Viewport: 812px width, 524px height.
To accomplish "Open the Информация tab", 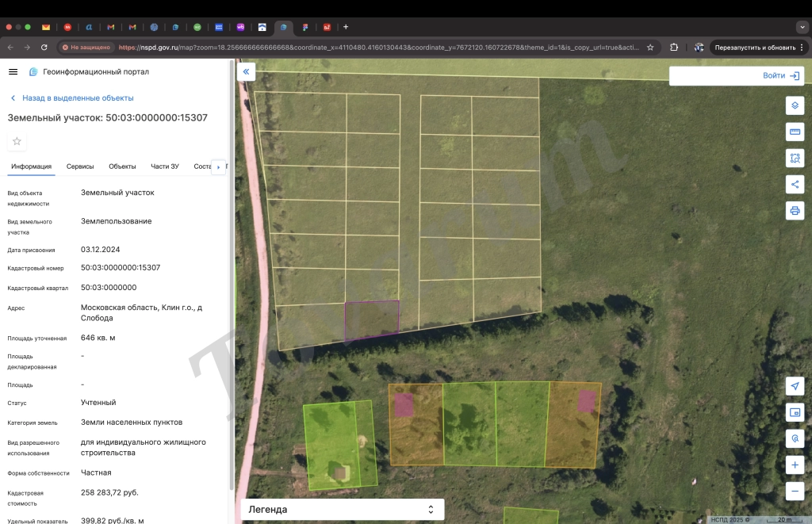I will 31,166.
